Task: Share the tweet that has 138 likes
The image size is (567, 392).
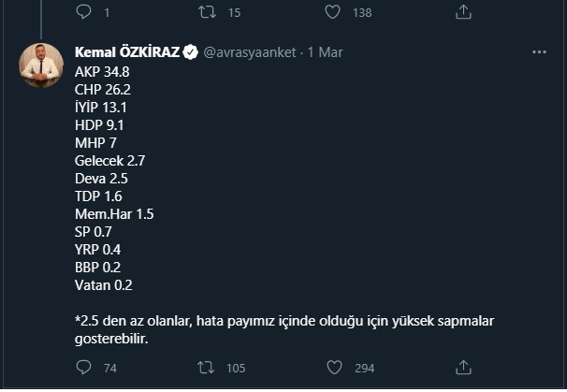Action: pos(462,12)
